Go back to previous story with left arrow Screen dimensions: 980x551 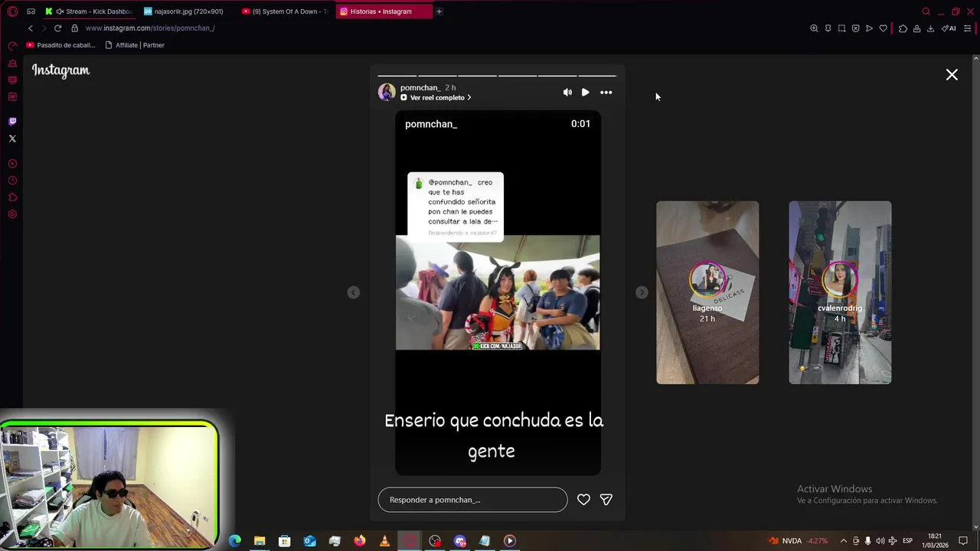(x=353, y=292)
